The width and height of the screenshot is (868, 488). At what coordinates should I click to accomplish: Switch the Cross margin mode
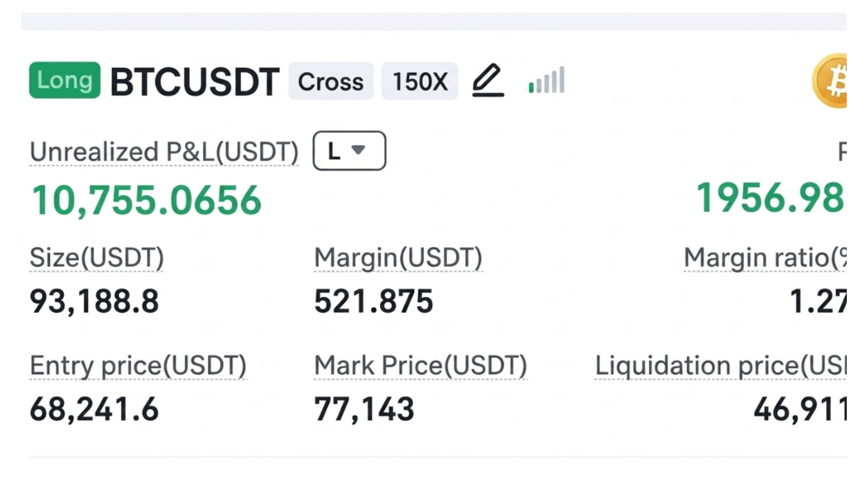pos(331,81)
